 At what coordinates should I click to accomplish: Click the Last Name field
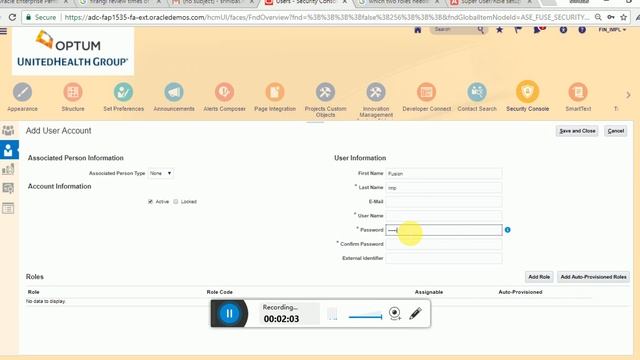coord(444,188)
